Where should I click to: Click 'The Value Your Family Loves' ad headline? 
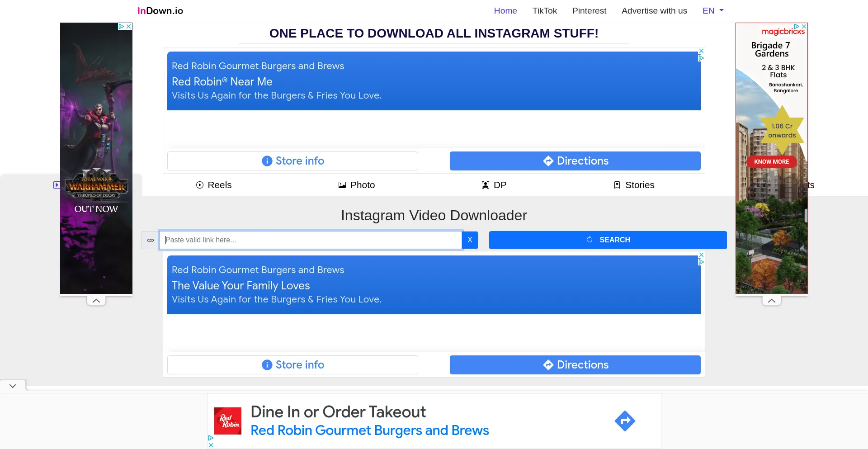pyautogui.click(x=241, y=286)
